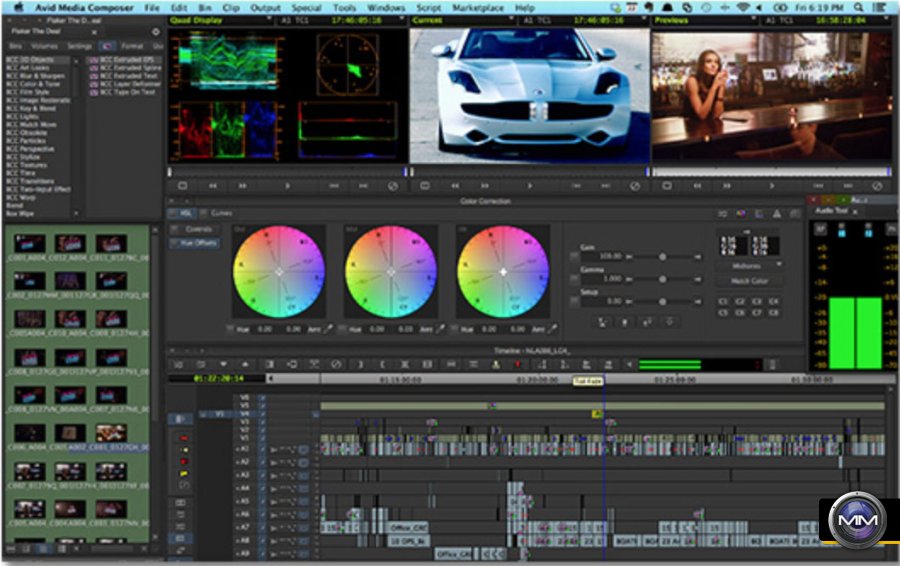Click center of highlights color wheel
900x566 pixels.
click(503, 272)
